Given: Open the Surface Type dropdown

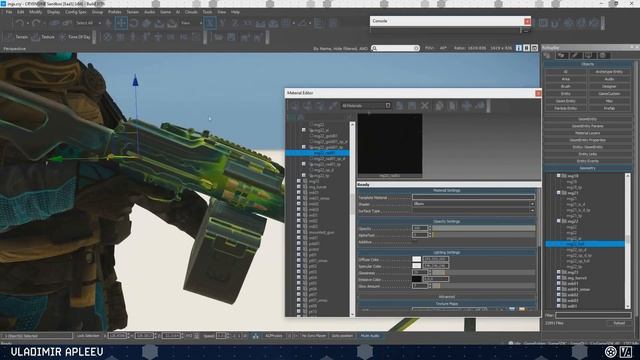Looking at the screenshot, I should (473, 211).
